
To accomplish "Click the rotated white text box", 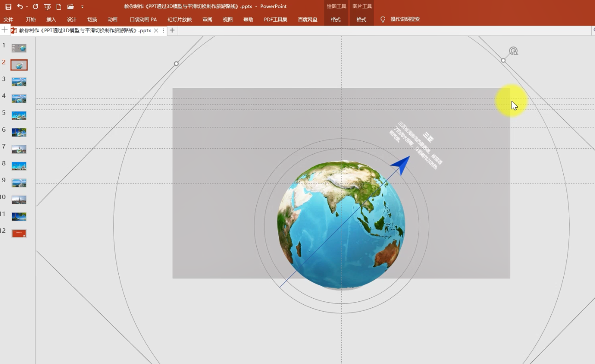I will (x=416, y=144).
